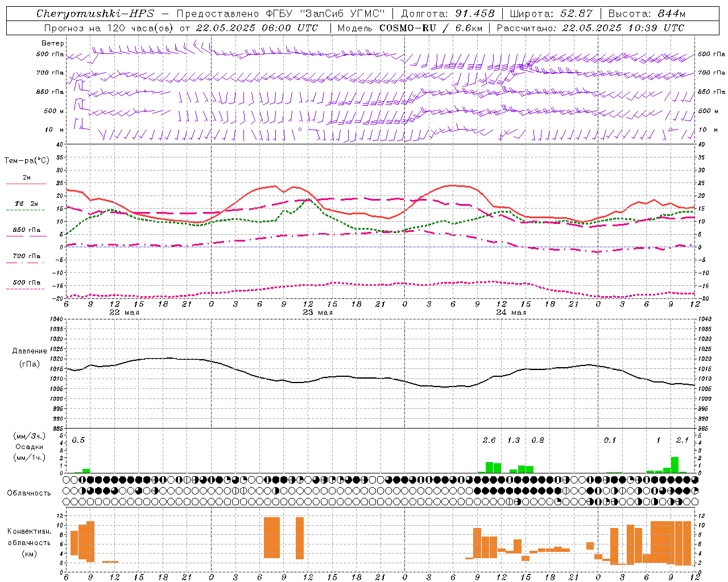
Task: Select the longitude value Долгота: 91.458
Action: [x=448, y=14]
